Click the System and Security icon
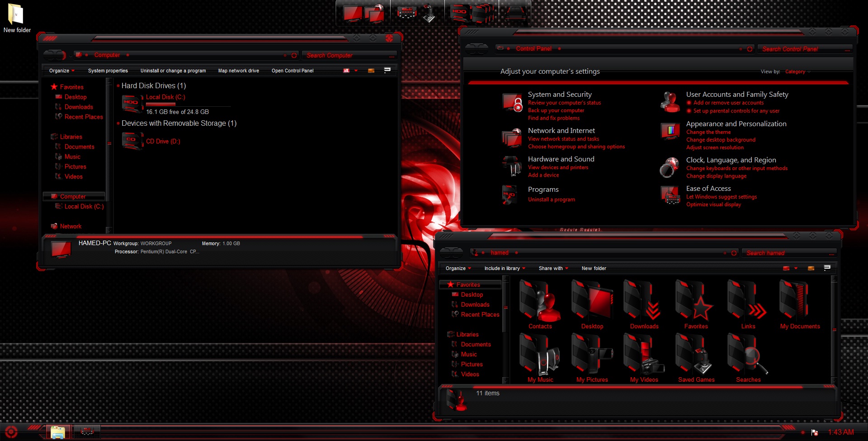 (x=513, y=103)
